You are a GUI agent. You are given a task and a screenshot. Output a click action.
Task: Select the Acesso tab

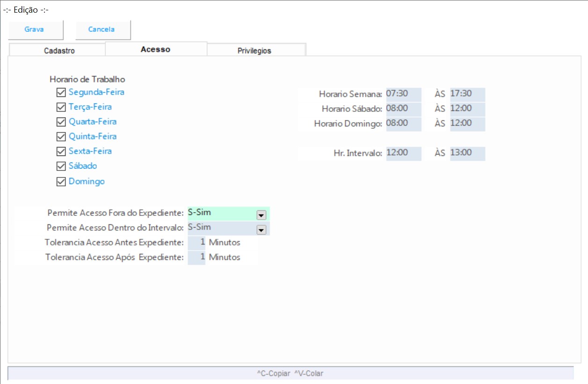pos(155,49)
